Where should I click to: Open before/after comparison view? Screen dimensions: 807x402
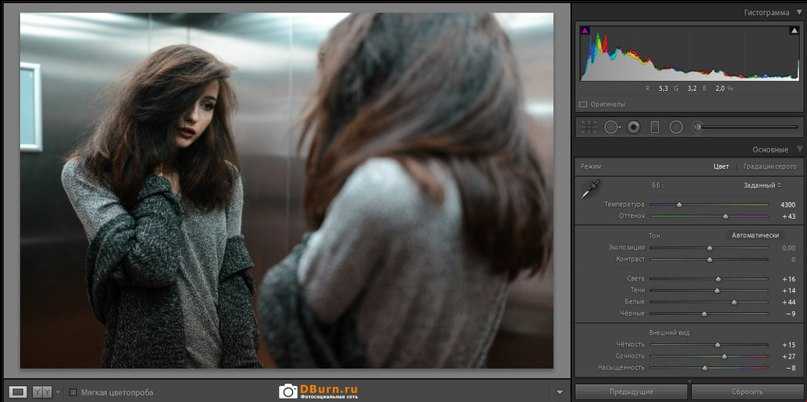42,392
